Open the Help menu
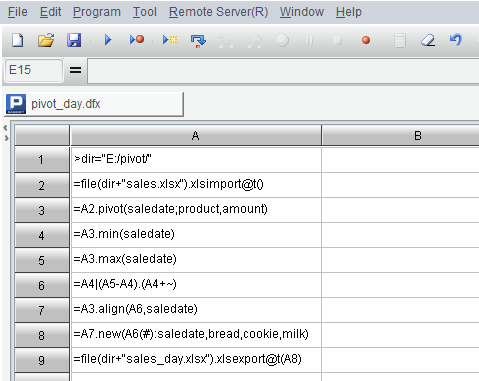Viewport: 479px width, 381px height. click(x=349, y=12)
